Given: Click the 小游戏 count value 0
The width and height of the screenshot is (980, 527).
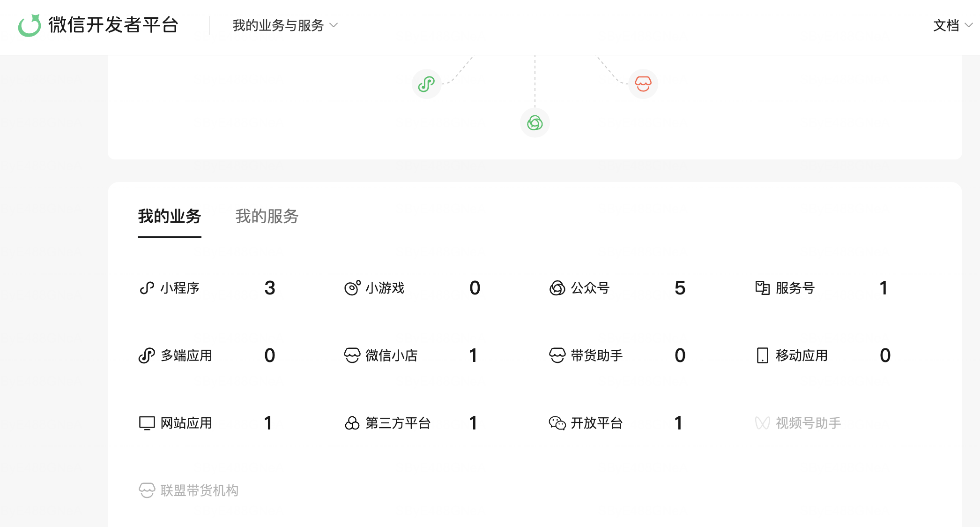Looking at the screenshot, I should click(x=475, y=288).
